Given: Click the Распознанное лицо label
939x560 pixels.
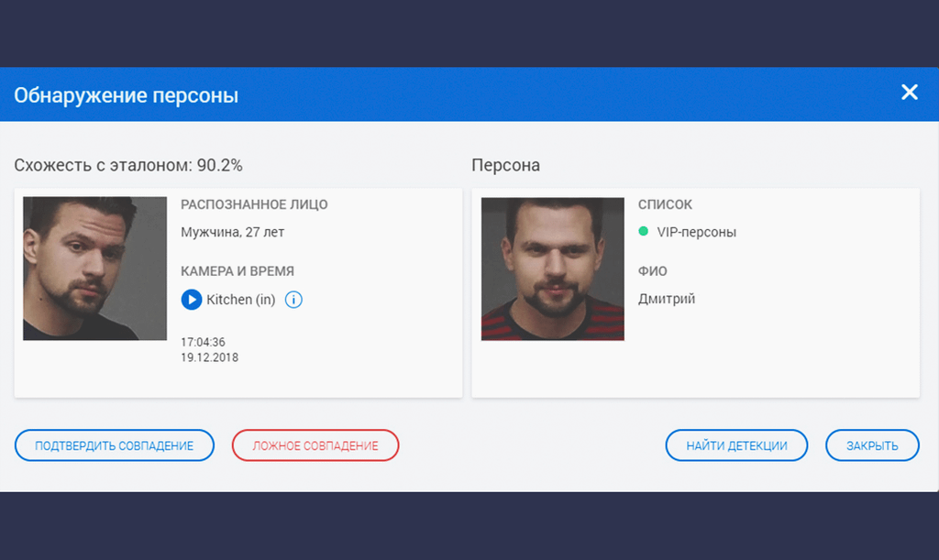Looking at the screenshot, I should coord(254,204).
